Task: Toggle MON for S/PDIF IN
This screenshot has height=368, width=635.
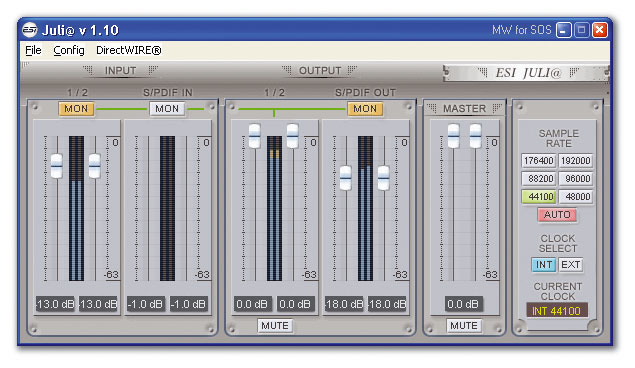Action: point(167,108)
